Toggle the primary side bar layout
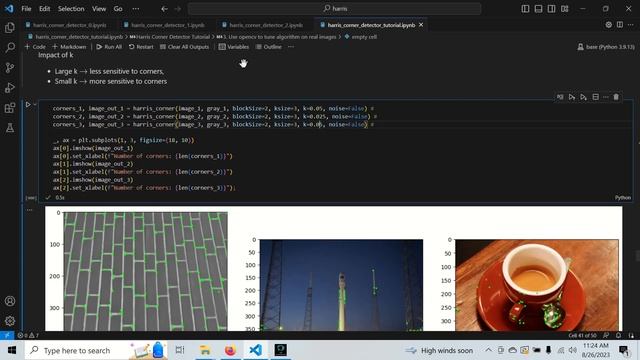This screenshot has height=360, width=640. coord(525,9)
